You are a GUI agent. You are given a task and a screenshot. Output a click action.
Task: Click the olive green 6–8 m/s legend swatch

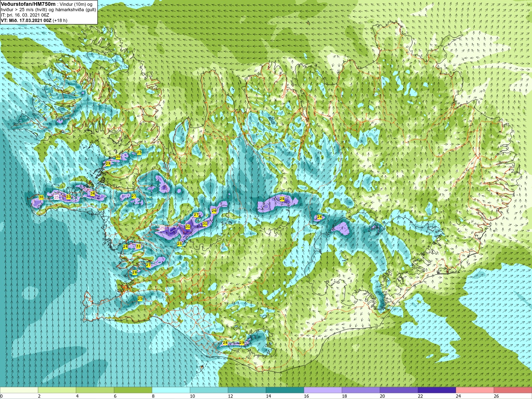(133, 390)
